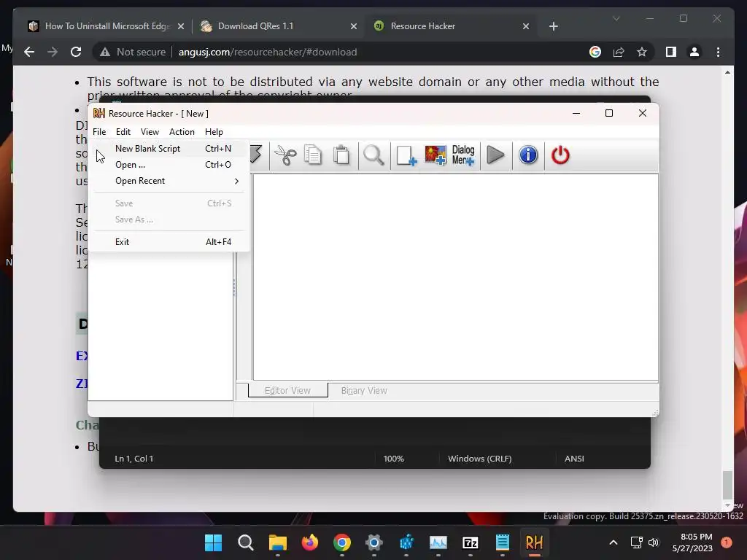Go back in Chrome

29,52
